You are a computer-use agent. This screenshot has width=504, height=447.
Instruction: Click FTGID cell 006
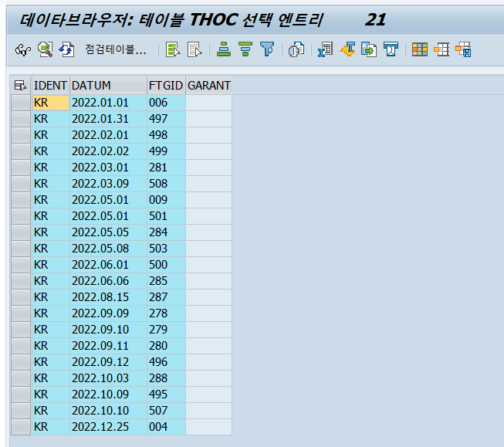[166, 103]
